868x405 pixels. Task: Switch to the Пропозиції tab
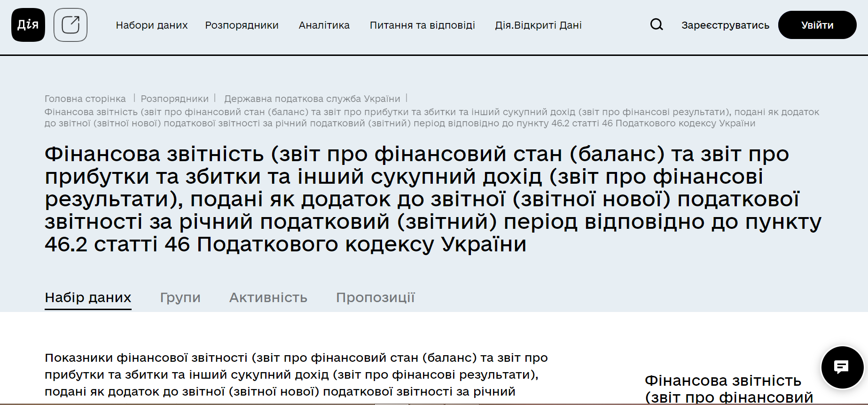click(375, 297)
